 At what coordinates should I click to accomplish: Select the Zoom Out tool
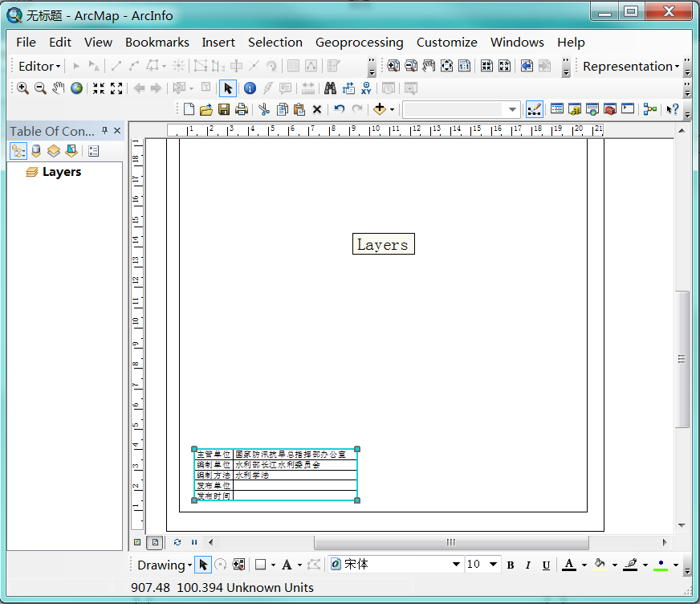(40, 88)
